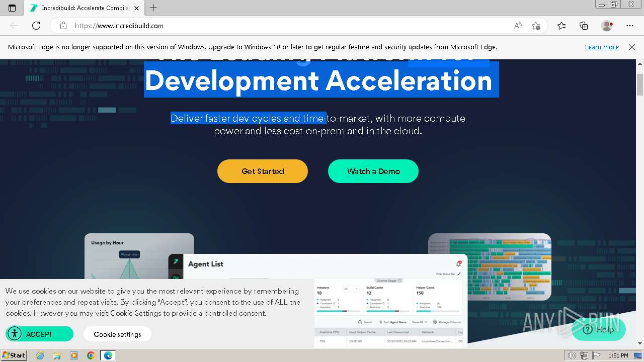Open Edge Collections panel
The image size is (644, 362).
click(x=584, y=26)
